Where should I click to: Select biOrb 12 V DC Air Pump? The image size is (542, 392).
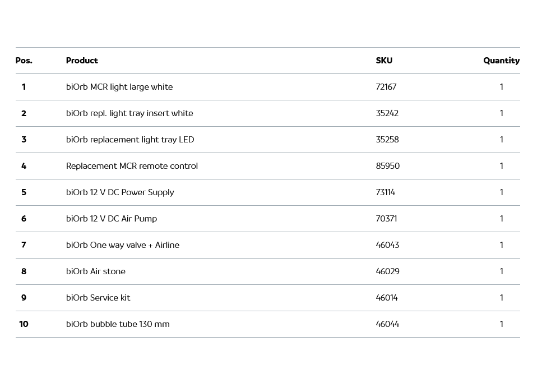[x=112, y=219]
